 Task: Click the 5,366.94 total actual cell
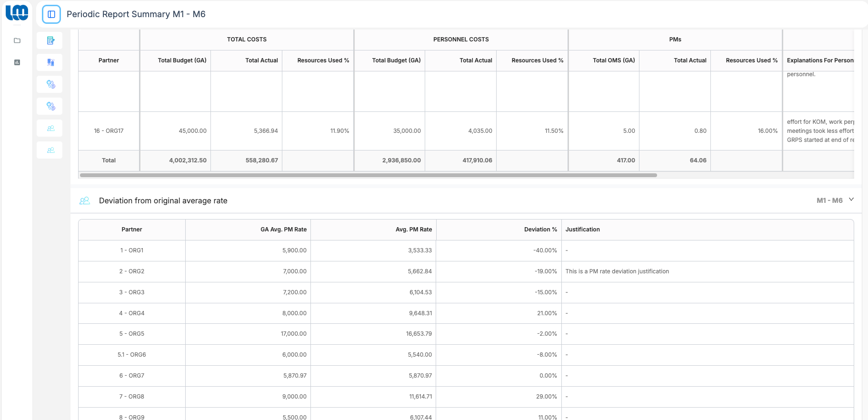[247, 131]
